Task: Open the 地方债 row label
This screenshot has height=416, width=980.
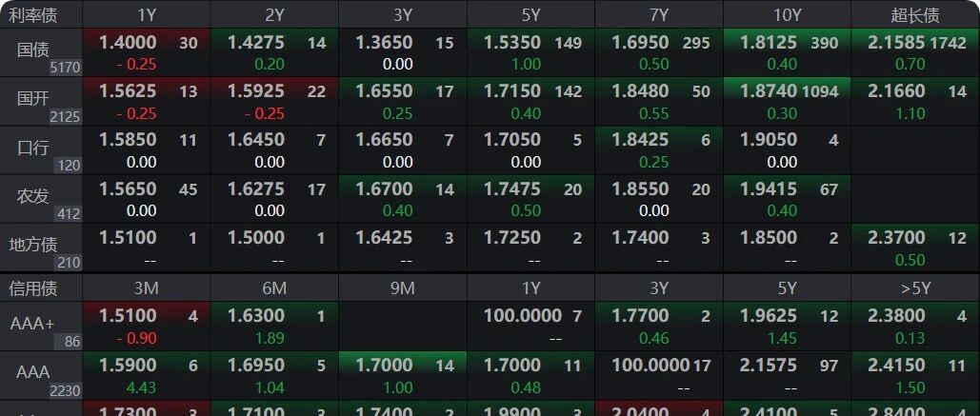Action: [x=32, y=245]
